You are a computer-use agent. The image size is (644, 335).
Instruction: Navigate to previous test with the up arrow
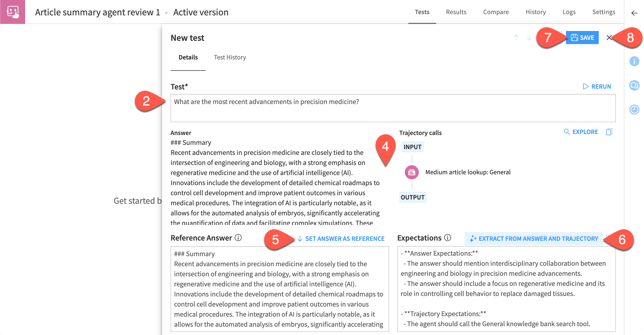point(516,38)
